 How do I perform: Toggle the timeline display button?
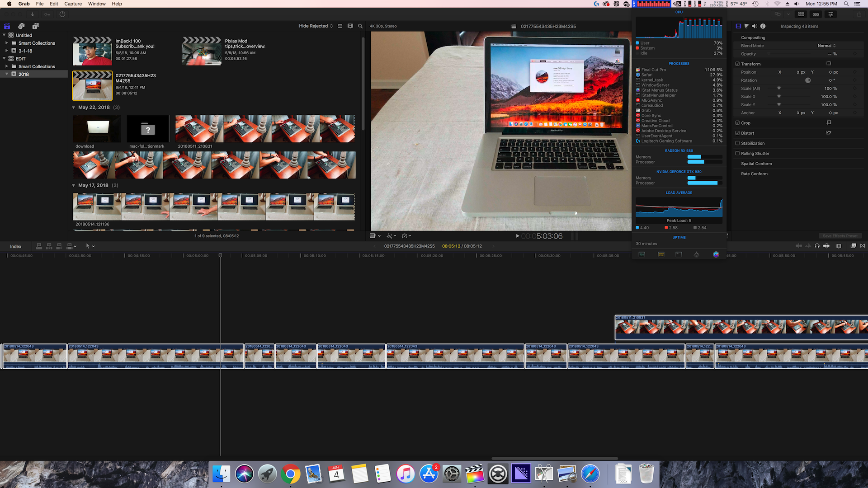[816, 14]
